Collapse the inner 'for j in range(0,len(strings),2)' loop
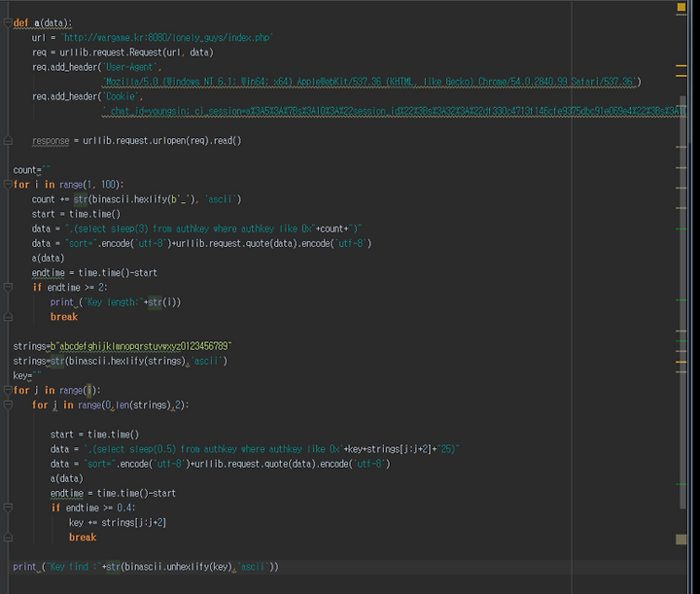 pyautogui.click(x=8, y=405)
